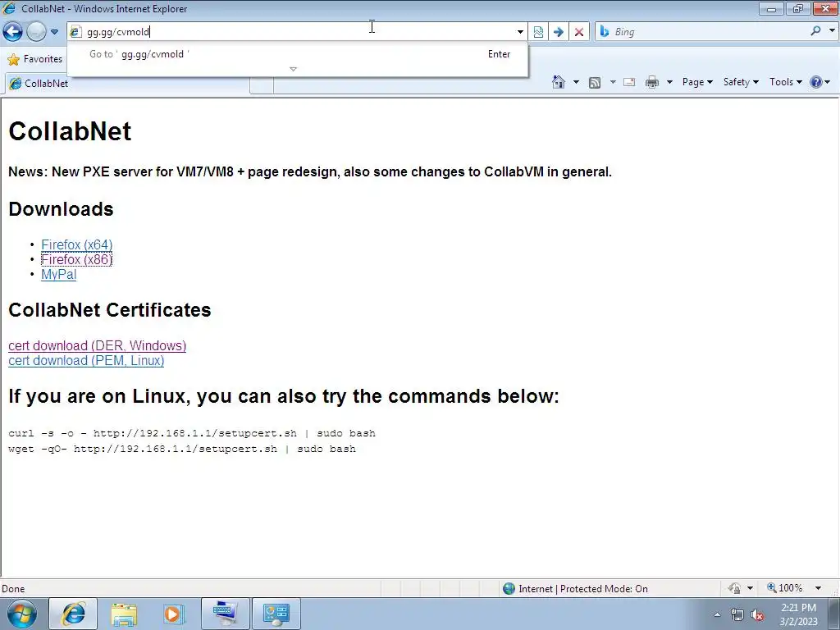The width and height of the screenshot is (840, 630).
Task: Open the status bar security dropdown arrow
Action: (750, 588)
